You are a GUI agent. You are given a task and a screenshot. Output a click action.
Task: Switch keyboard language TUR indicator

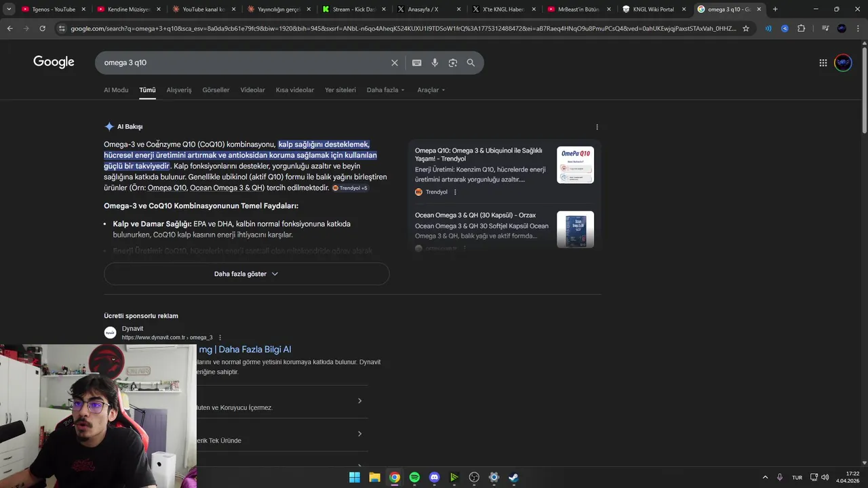click(797, 477)
